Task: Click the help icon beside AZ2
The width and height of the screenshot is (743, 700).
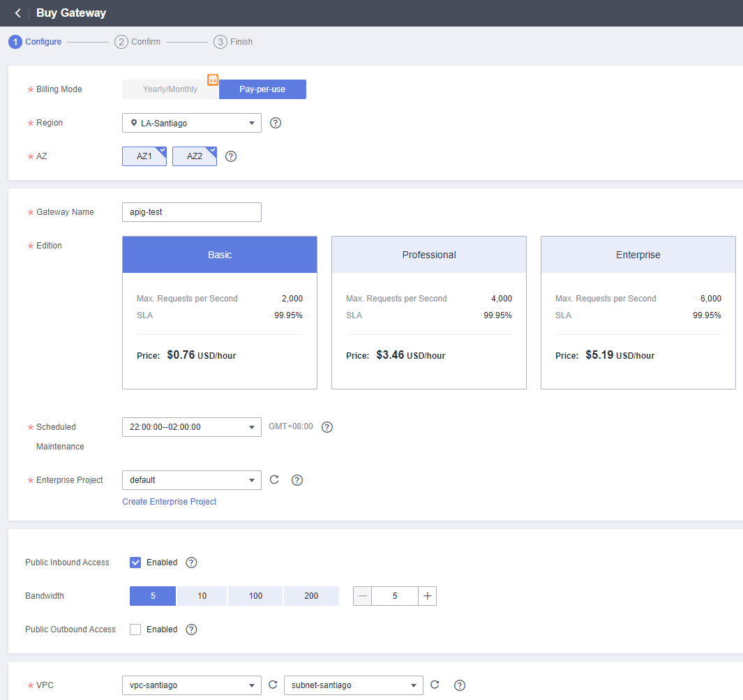Action: pos(231,156)
